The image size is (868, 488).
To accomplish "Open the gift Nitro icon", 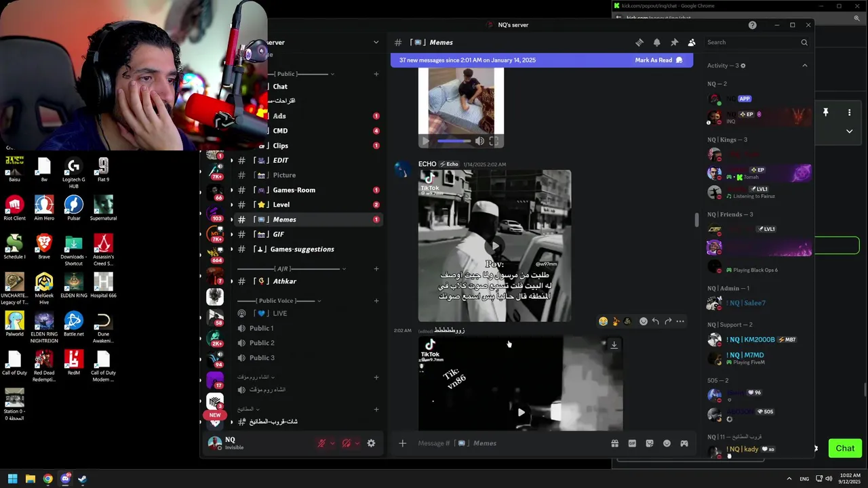I will pos(614,443).
